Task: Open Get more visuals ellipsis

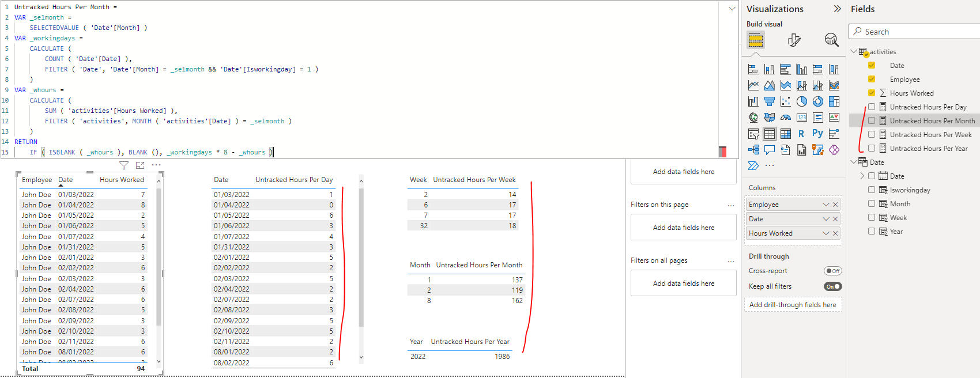Action: (769, 165)
